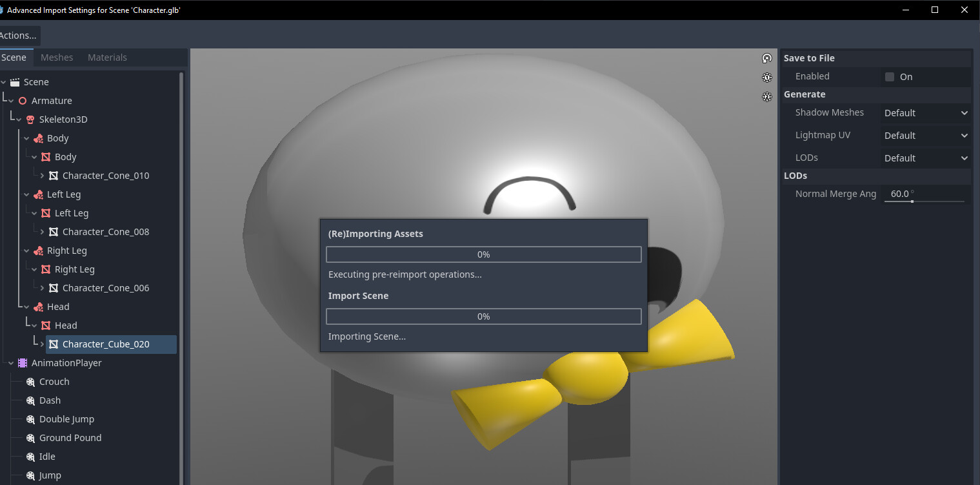Click the Ground Pound animation icon
Viewport: 980px width, 485px height.
(30, 438)
